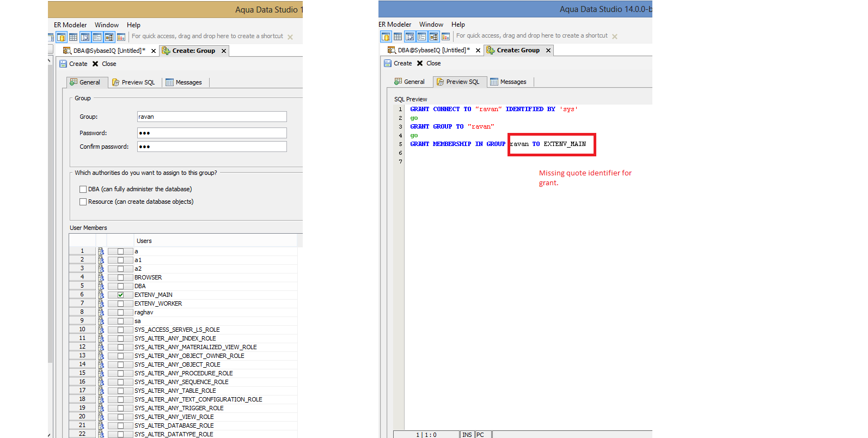Enable the DBA authority checkbox for the group

coord(83,189)
